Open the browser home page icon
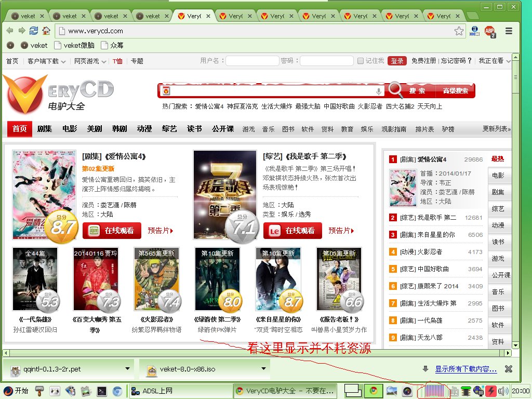Screen dimensions: 532x399 coord(46,31)
